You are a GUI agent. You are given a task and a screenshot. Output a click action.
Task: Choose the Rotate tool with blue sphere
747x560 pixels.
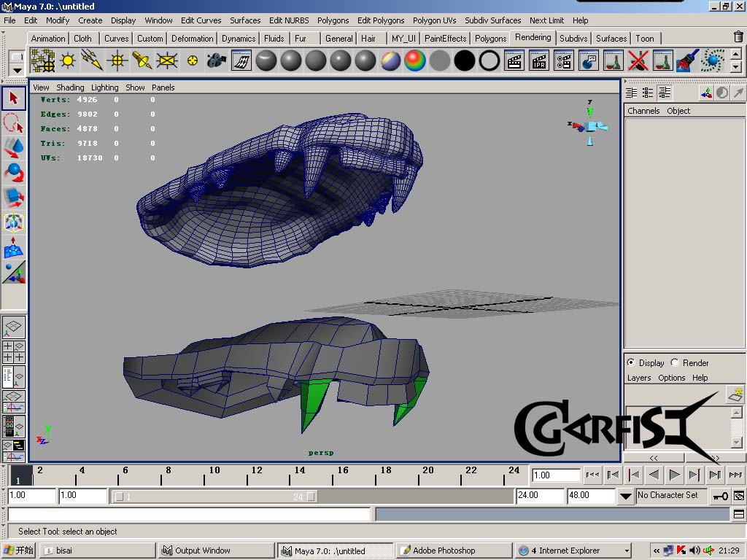(14, 172)
